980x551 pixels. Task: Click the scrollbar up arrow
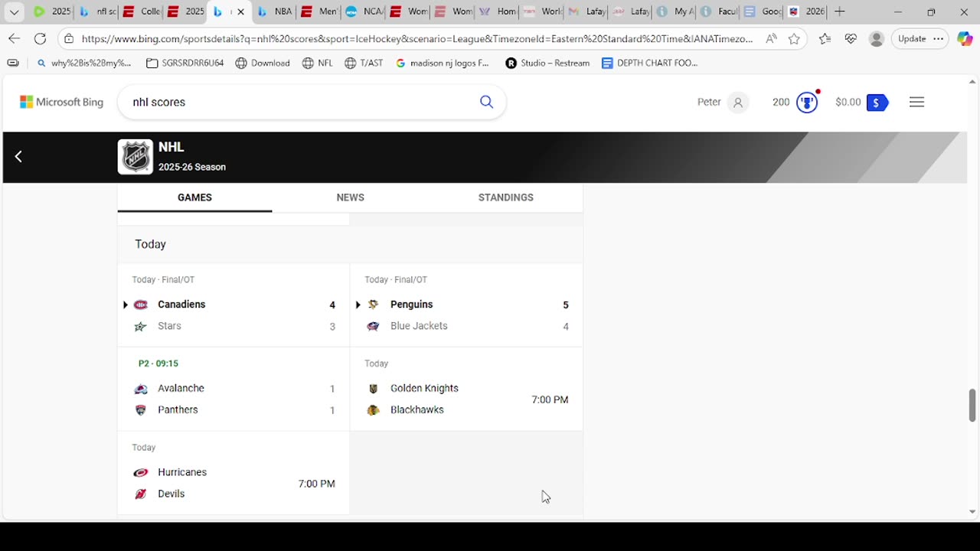click(x=972, y=81)
